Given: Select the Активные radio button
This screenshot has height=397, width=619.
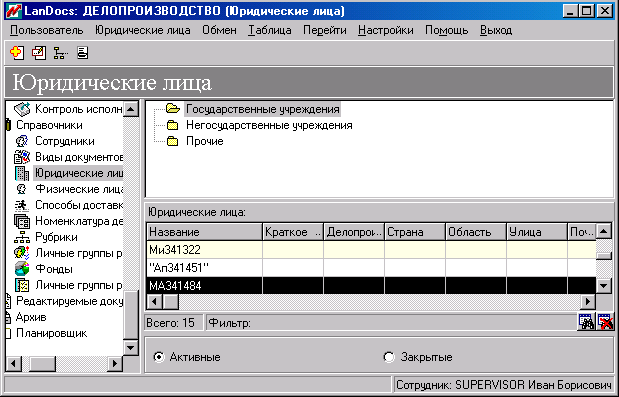Looking at the screenshot, I should (x=159, y=357).
